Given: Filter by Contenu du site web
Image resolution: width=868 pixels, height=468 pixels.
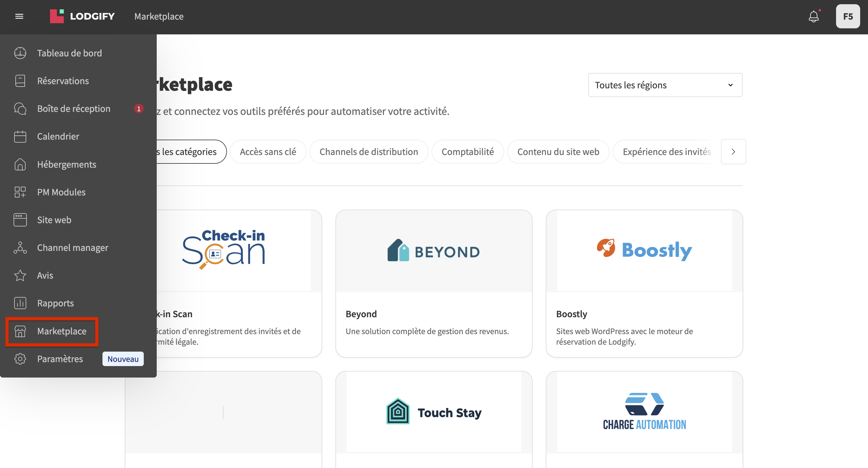Looking at the screenshot, I should click(x=558, y=152).
